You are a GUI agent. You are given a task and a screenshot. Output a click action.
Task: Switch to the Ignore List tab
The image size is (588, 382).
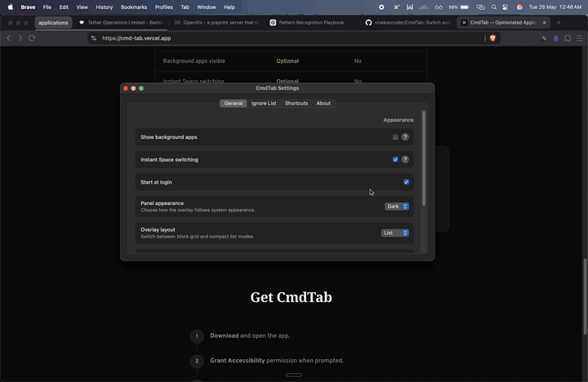(x=264, y=103)
